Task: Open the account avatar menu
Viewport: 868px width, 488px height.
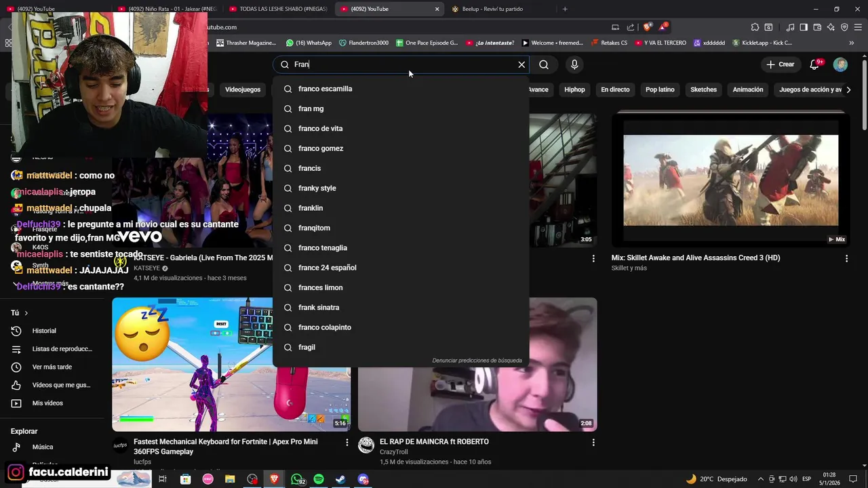Action: point(840,64)
